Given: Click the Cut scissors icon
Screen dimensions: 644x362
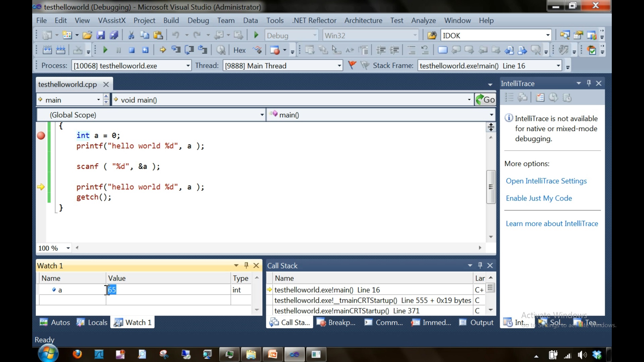Looking at the screenshot, I should (131, 35).
